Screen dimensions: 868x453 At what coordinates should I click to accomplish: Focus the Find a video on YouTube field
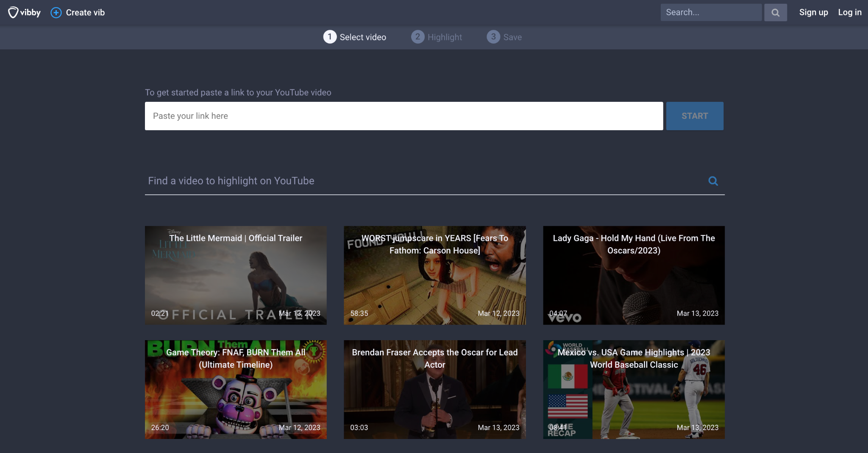click(x=424, y=181)
